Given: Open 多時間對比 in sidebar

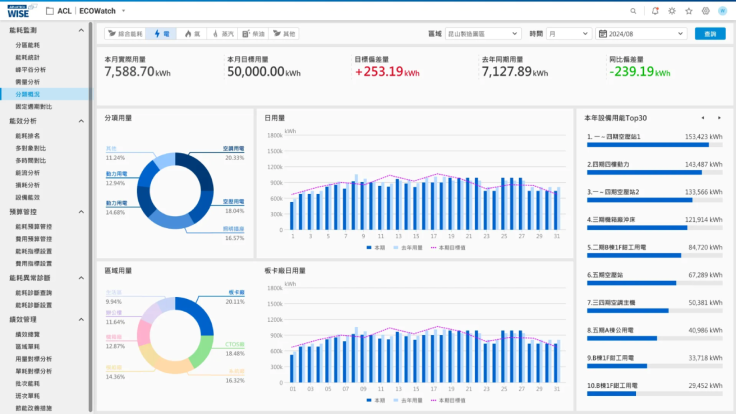Looking at the screenshot, I should (x=31, y=161).
